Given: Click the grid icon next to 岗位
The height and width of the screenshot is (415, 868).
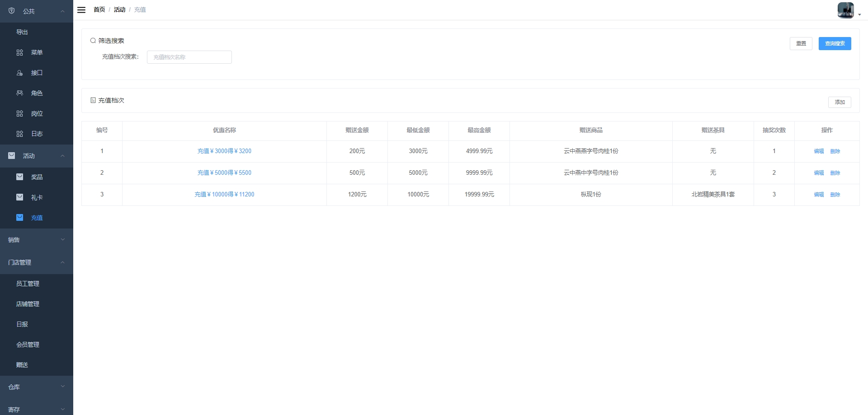Looking at the screenshot, I should (19, 113).
